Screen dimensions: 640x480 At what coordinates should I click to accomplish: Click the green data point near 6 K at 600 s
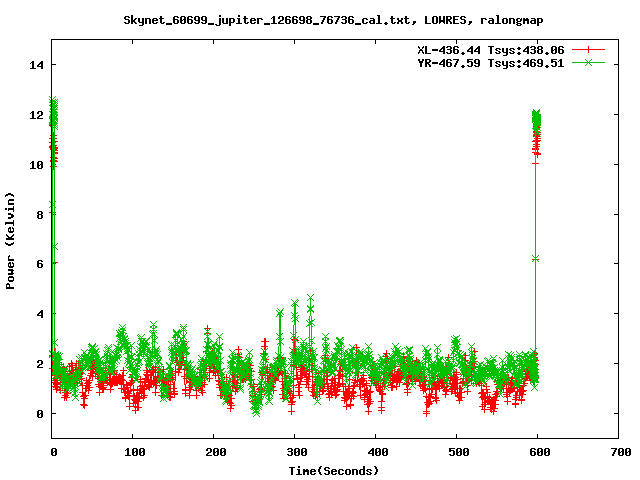coord(536,258)
